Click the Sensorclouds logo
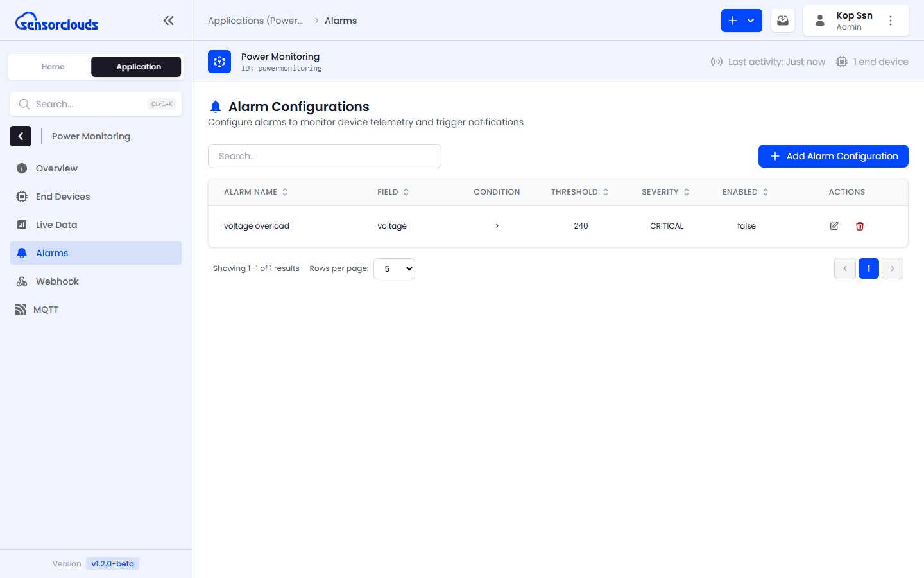Screen dimensions: 924x578 57,22
